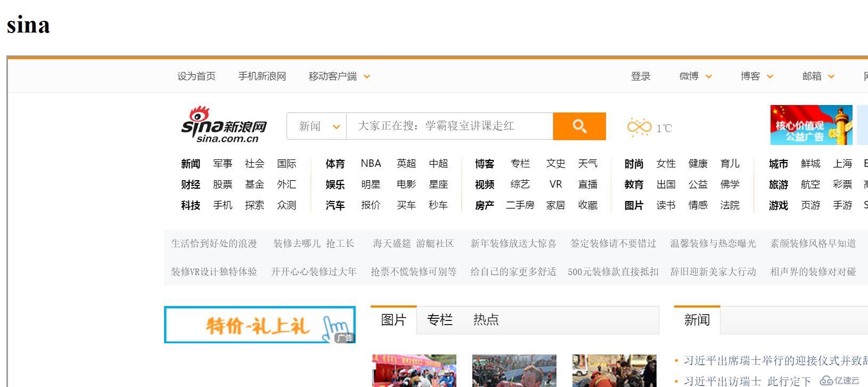Image resolution: width=868 pixels, height=387 pixels.
Task: Expand the 博客 dropdown menu
Action: (x=757, y=76)
